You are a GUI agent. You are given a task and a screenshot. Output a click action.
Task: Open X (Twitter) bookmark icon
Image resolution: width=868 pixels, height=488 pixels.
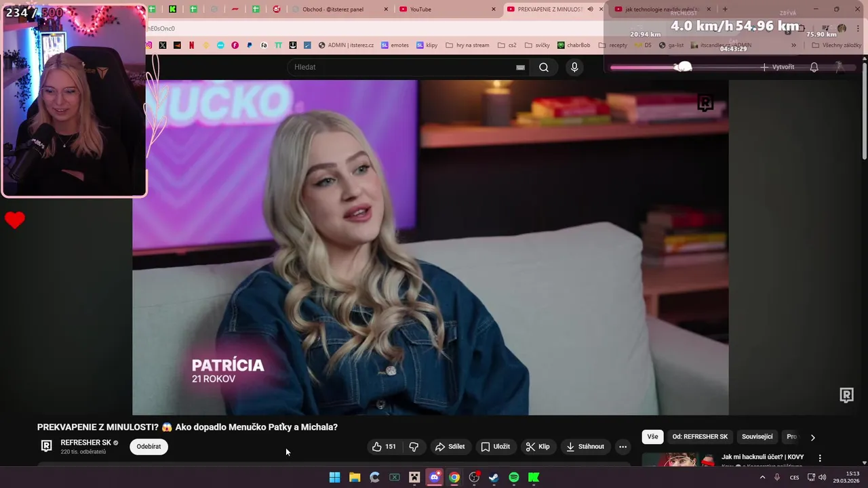tap(163, 45)
